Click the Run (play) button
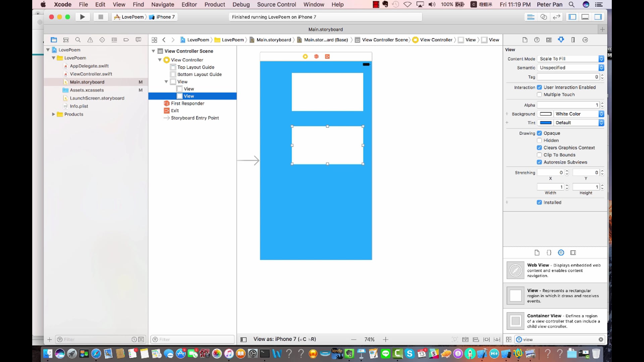Image resolution: width=644 pixels, height=362 pixels. pyautogui.click(x=82, y=17)
